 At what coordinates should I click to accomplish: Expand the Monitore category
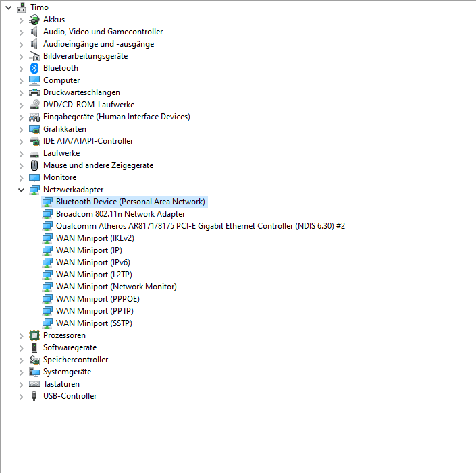tap(21, 178)
